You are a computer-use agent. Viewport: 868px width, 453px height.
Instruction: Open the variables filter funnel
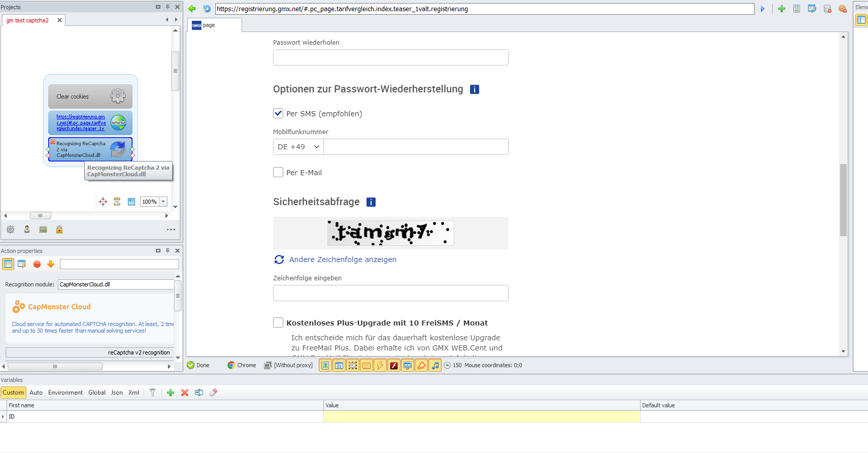152,393
